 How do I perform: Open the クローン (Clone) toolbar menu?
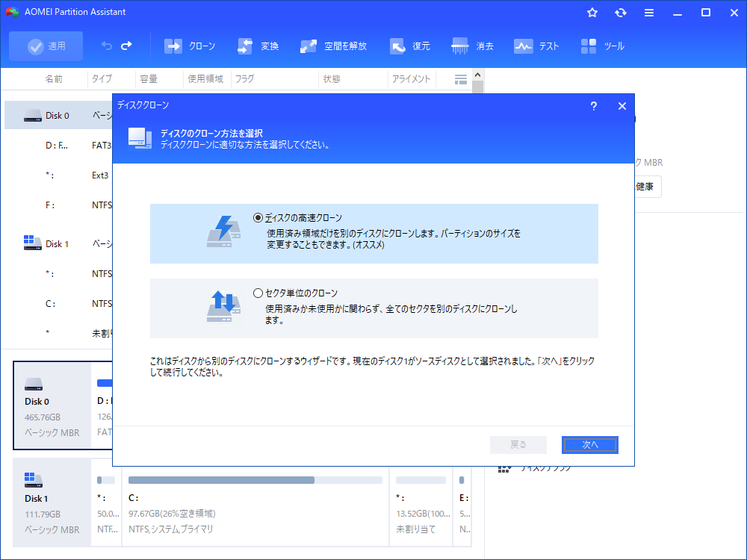(190, 46)
